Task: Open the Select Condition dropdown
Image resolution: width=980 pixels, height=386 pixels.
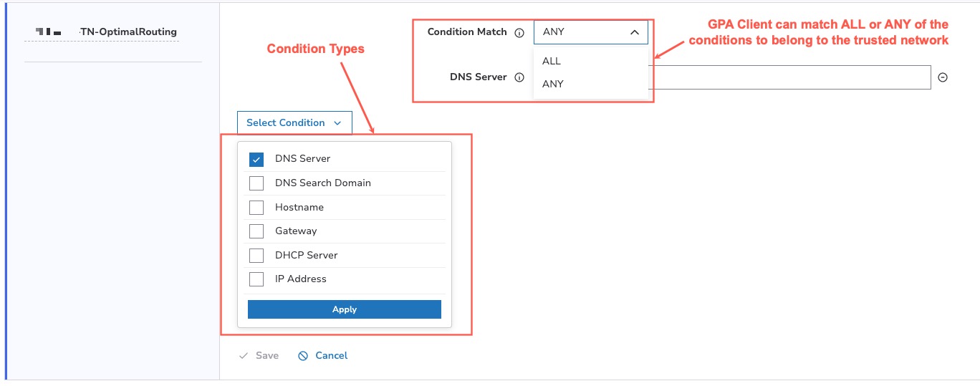Action: pos(294,122)
